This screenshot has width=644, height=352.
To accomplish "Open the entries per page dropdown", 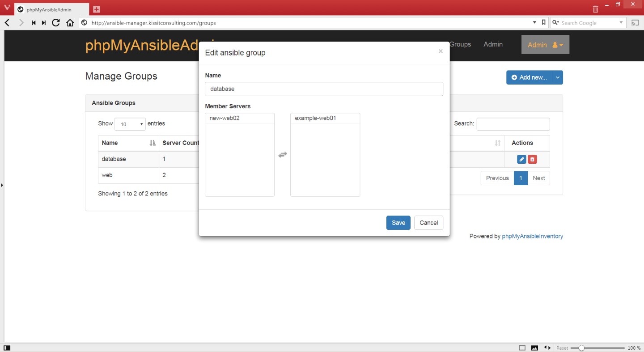I will point(130,124).
